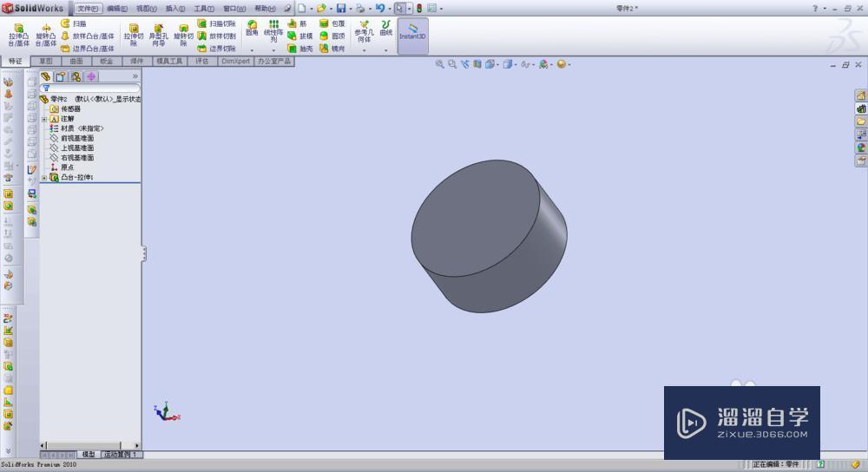Open the FeatureManager design tree tab
The height and width of the screenshot is (472, 868).
[45, 76]
